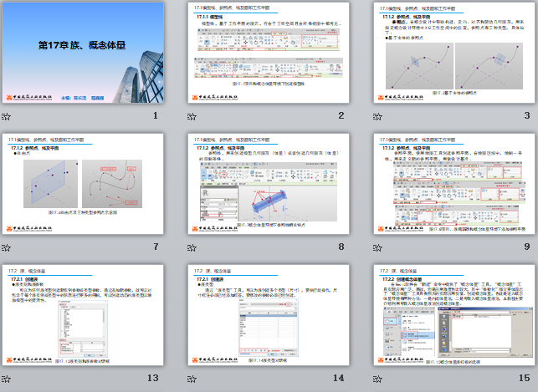
Task: Toggle the star below slide 8
Action: coord(192,248)
